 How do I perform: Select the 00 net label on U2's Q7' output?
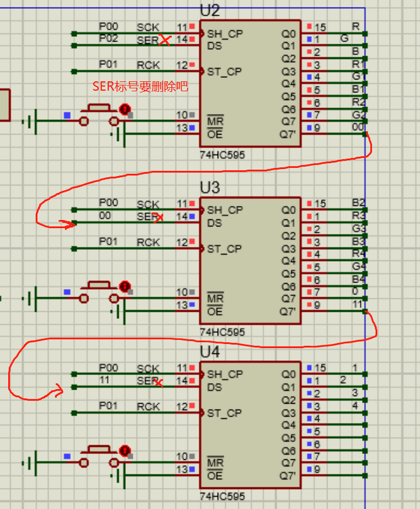(x=357, y=127)
